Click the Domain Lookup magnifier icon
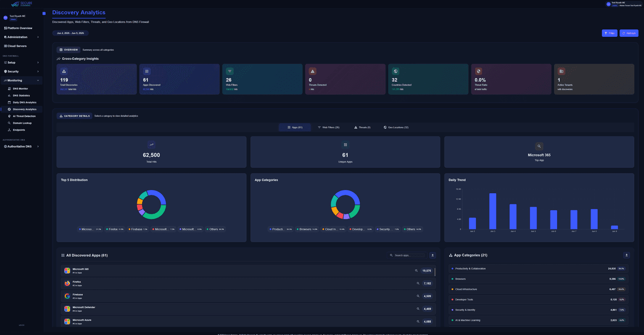 coord(9,123)
